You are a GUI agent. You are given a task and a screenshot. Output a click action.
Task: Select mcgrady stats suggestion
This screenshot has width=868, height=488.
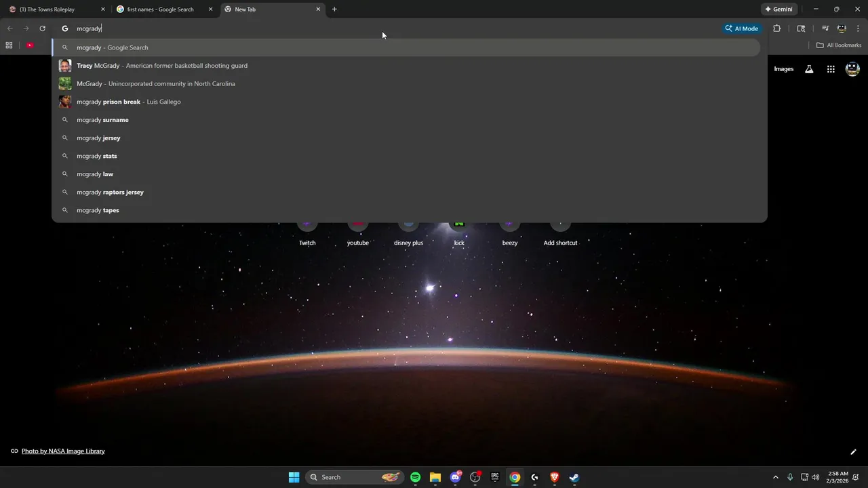tap(406, 156)
